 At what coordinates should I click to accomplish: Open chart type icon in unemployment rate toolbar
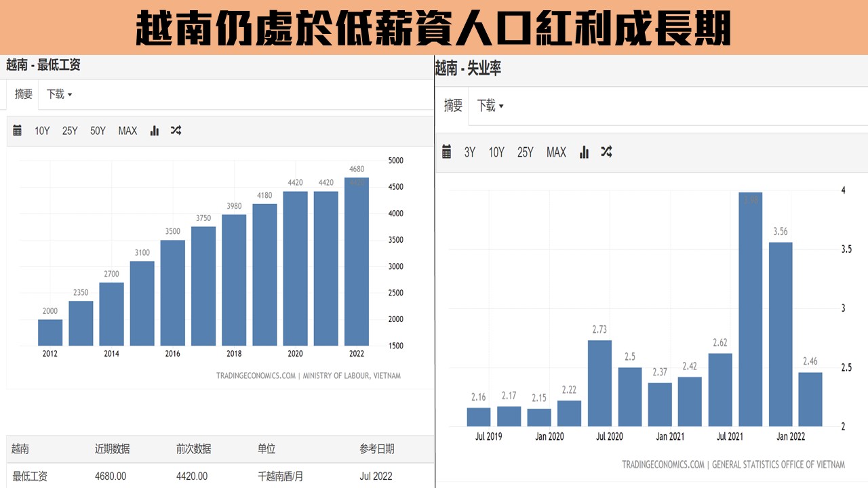[x=584, y=152]
